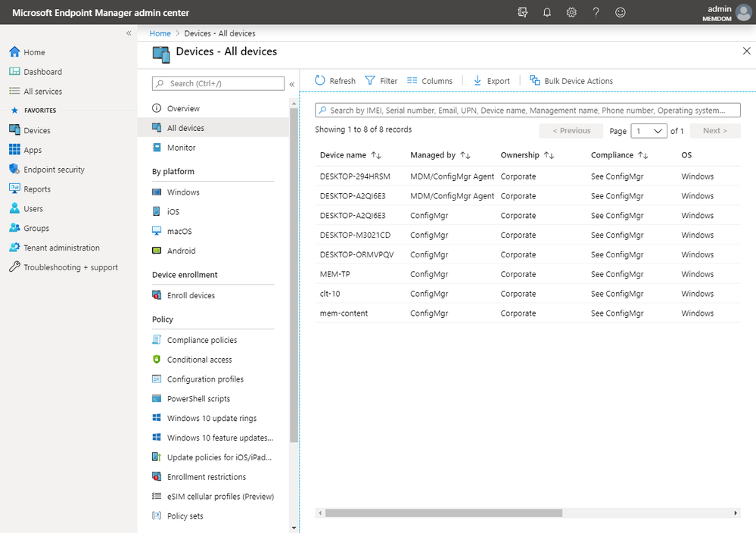
Task: Click the Home breadcrumb link
Action: tap(160, 33)
